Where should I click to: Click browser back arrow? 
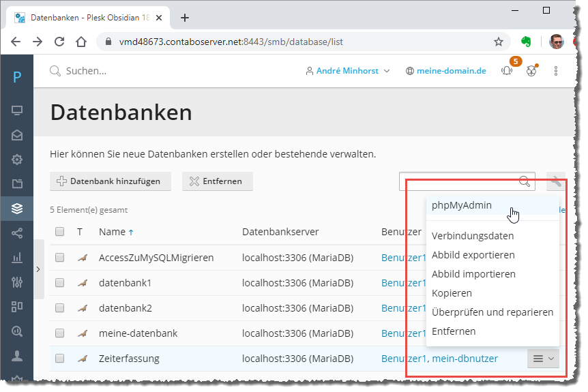coord(16,42)
